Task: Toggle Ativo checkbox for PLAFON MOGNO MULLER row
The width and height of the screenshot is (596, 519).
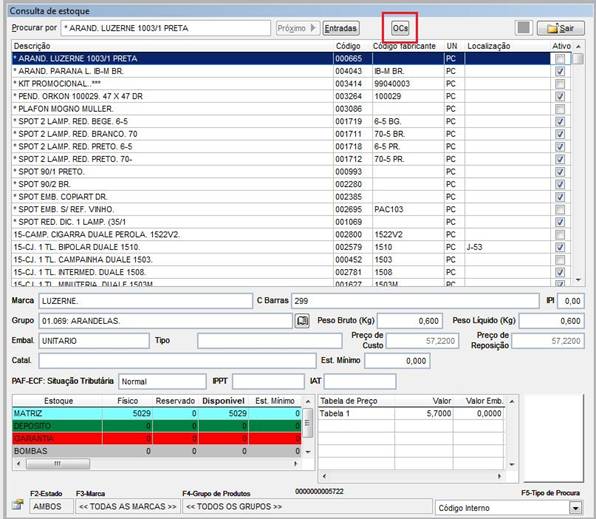Action: [560, 109]
